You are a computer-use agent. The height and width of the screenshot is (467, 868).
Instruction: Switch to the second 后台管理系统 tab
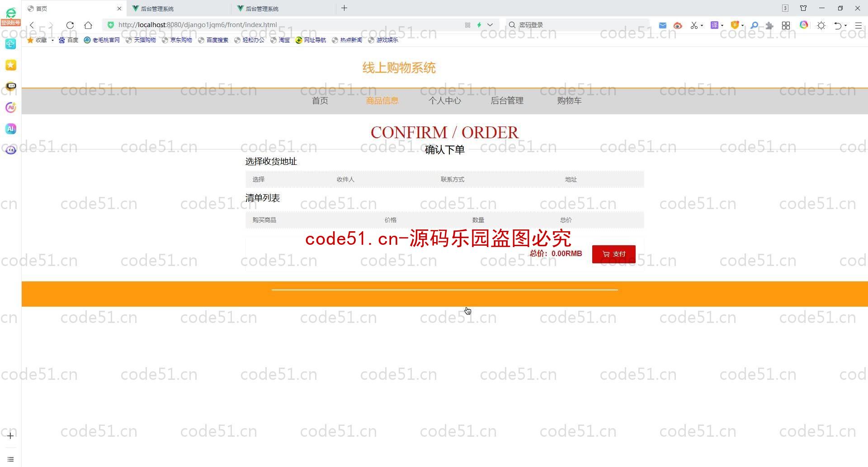point(283,8)
